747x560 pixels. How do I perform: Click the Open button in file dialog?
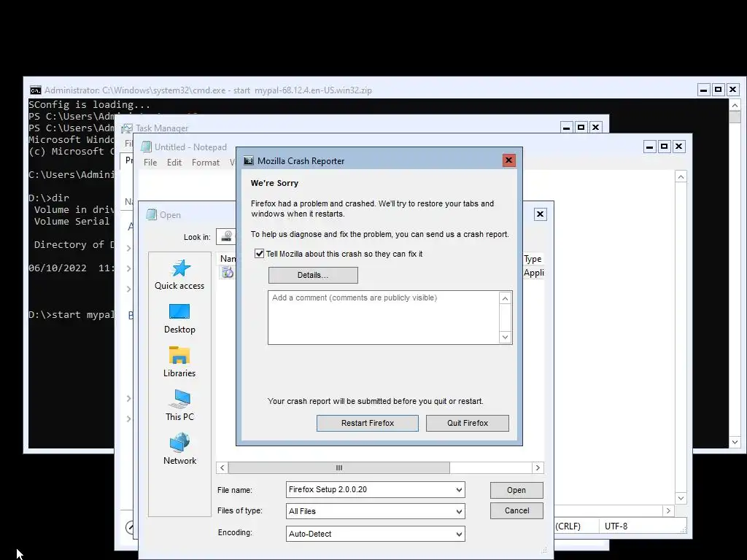516,490
